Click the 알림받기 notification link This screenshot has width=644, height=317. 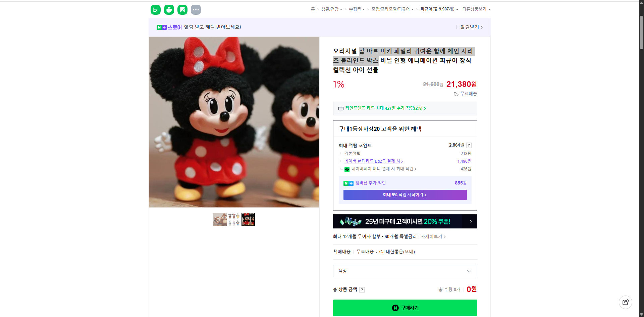pos(469,27)
